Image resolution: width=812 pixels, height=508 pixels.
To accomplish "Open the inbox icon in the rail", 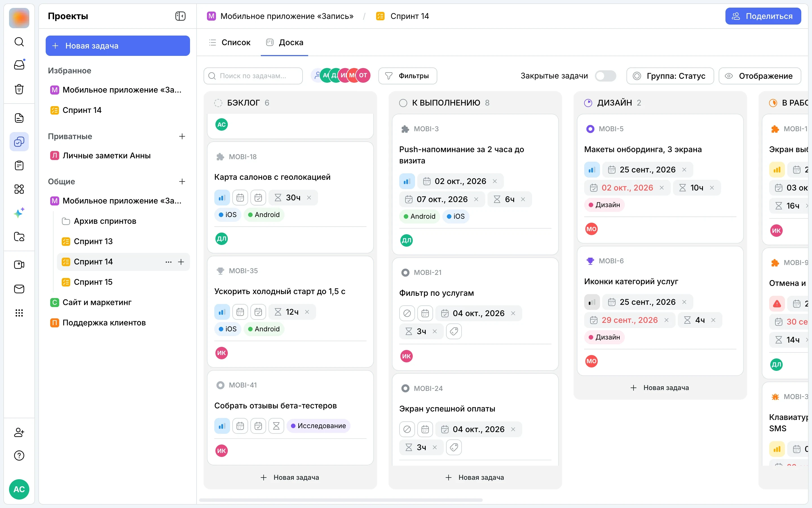I will coord(19,65).
